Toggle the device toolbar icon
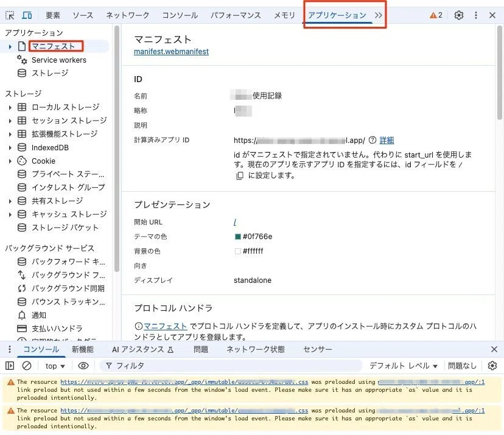 [27, 15]
